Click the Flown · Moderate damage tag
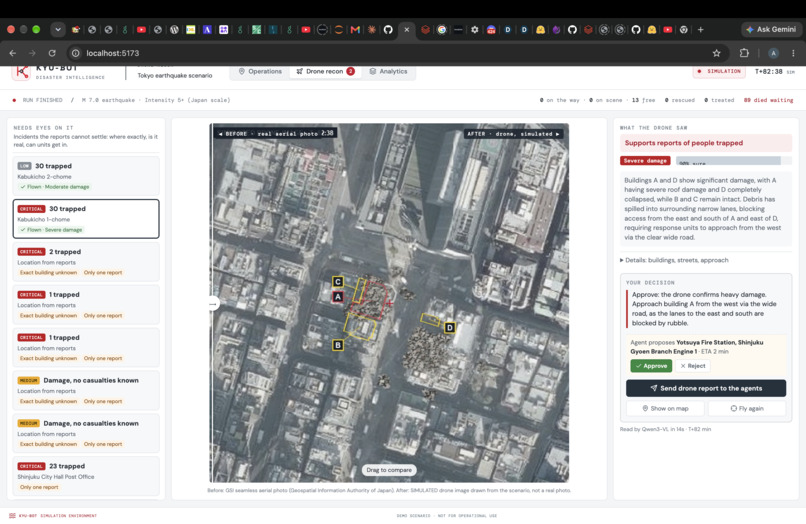 [54, 187]
